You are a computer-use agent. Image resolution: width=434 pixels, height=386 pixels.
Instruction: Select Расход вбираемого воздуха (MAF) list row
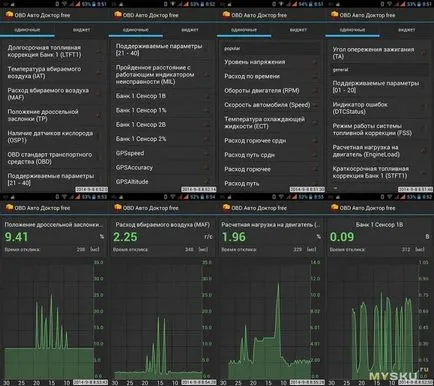click(54, 94)
